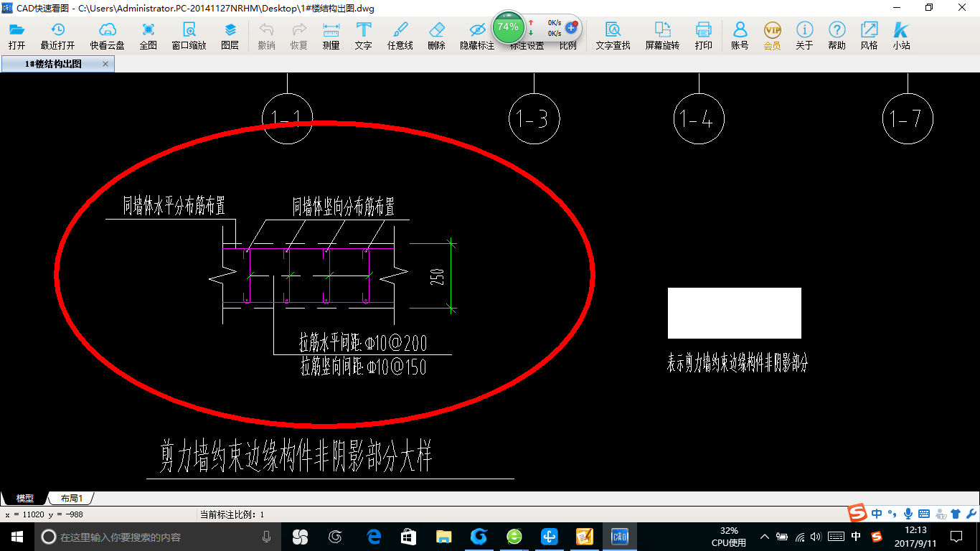Open Sogou soft keyboard
This screenshot has width=980, height=551.
[924, 514]
